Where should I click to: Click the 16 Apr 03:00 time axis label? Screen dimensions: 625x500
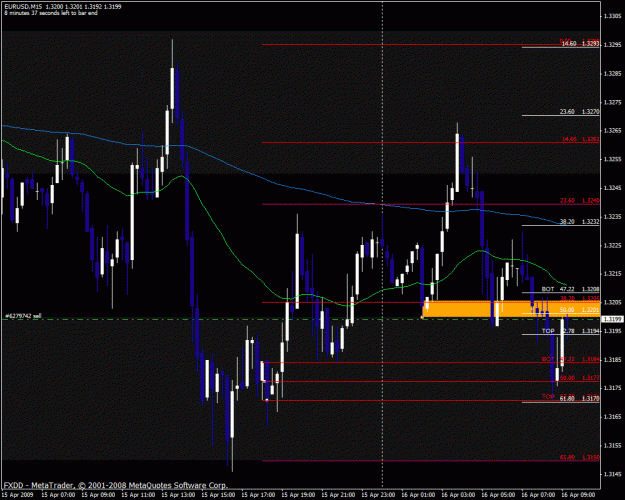pyautogui.click(x=458, y=495)
